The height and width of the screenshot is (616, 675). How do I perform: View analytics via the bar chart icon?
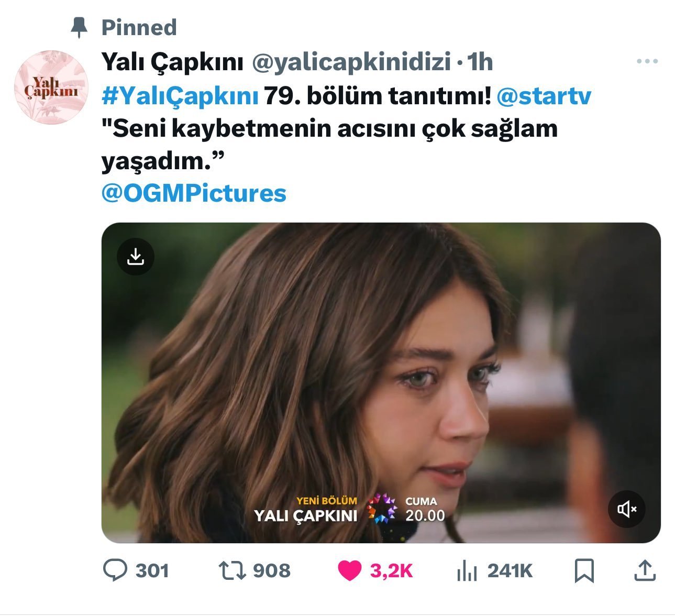click(x=467, y=570)
